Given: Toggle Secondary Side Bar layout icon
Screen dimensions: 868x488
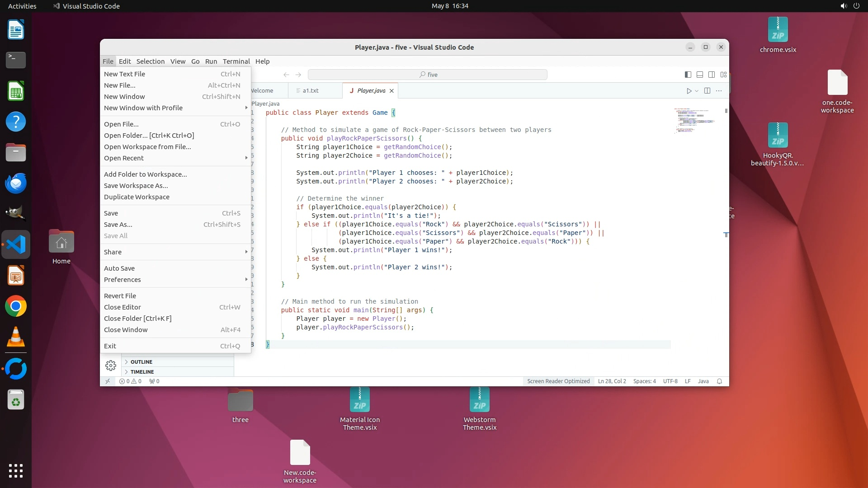Looking at the screenshot, I should (712, 75).
